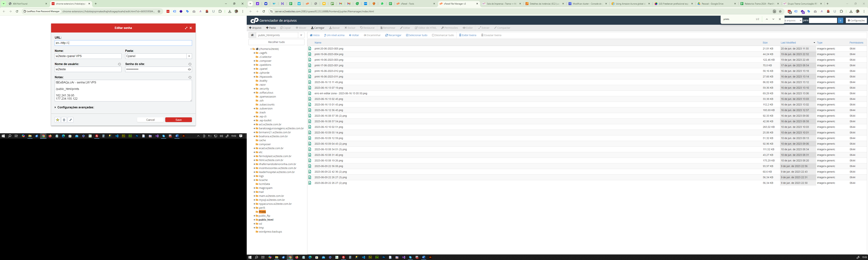This screenshot has height=260, width=868.
Task: Bookmark page with star in right browser
Action: [x=780, y=11]
